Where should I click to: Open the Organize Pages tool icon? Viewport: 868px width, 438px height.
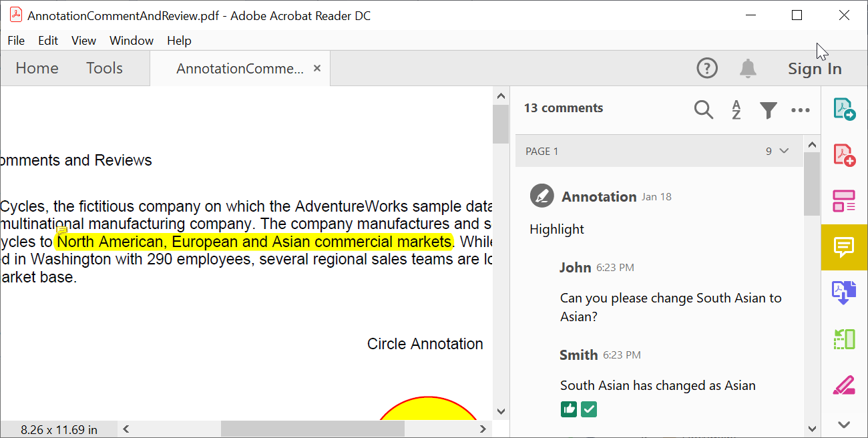[844, 200]
